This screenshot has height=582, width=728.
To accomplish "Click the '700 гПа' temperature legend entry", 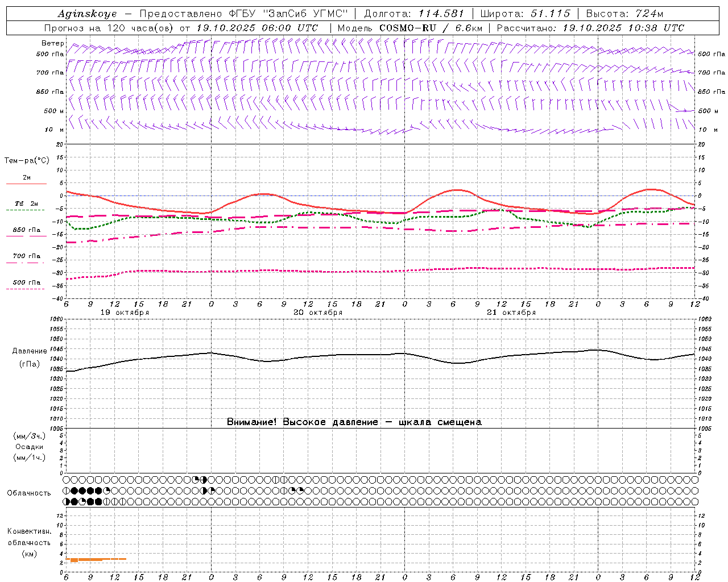I will [26, 256].
